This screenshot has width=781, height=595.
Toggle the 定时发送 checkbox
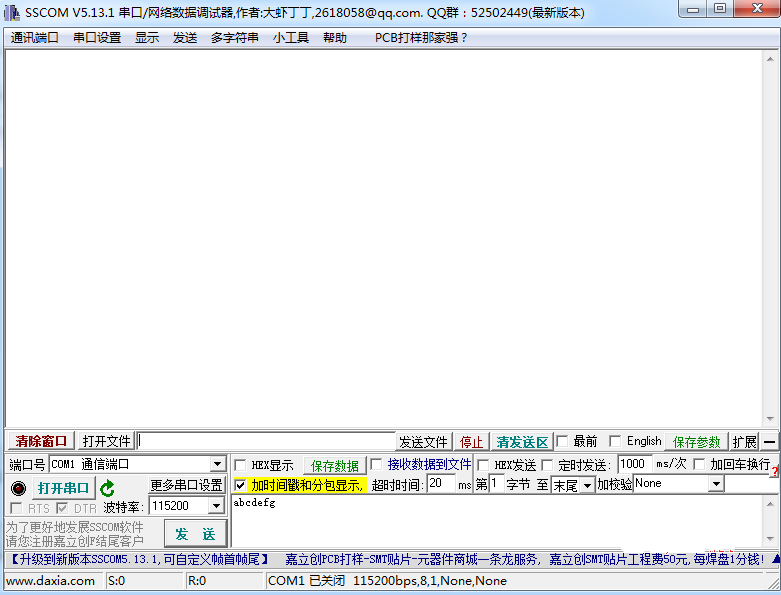(x=547, y=465)
